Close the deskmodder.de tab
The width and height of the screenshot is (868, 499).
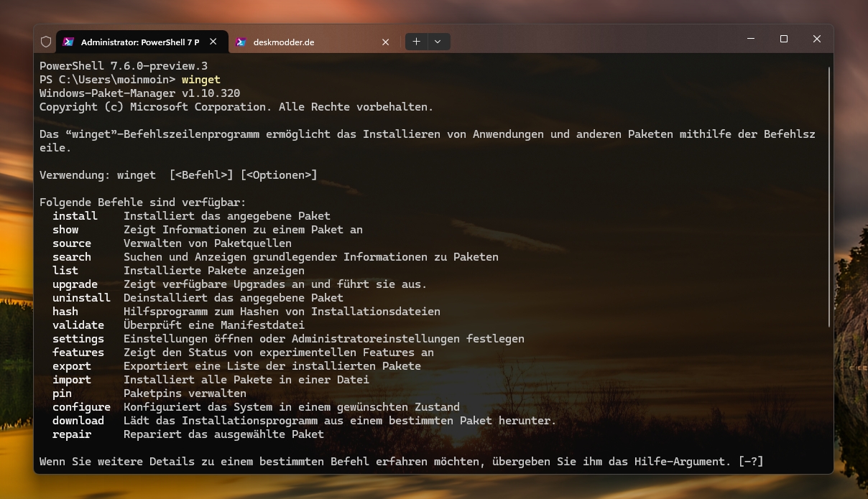click(x=385, y=42)
